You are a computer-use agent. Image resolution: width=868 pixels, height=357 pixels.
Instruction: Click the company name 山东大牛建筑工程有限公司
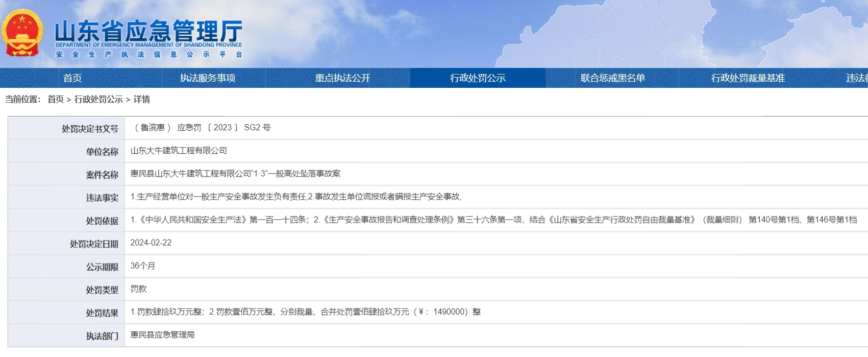point(179,151)
